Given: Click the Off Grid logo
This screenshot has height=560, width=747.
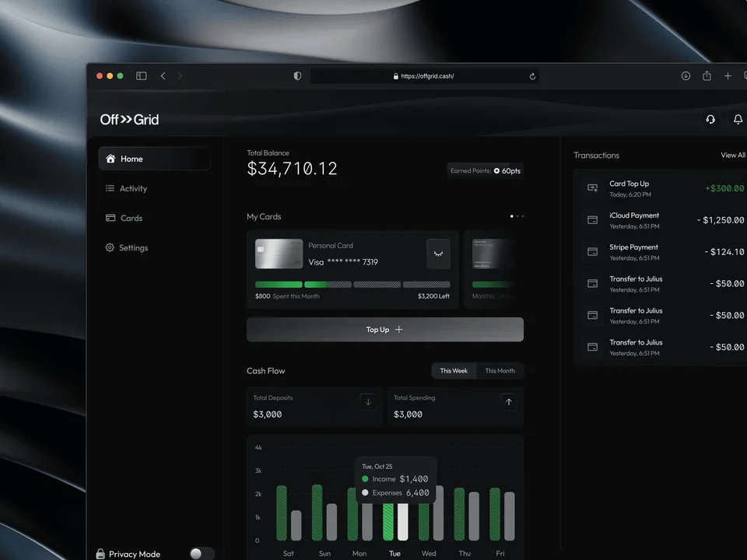Looking at the screenshot, I should [129, 120].
